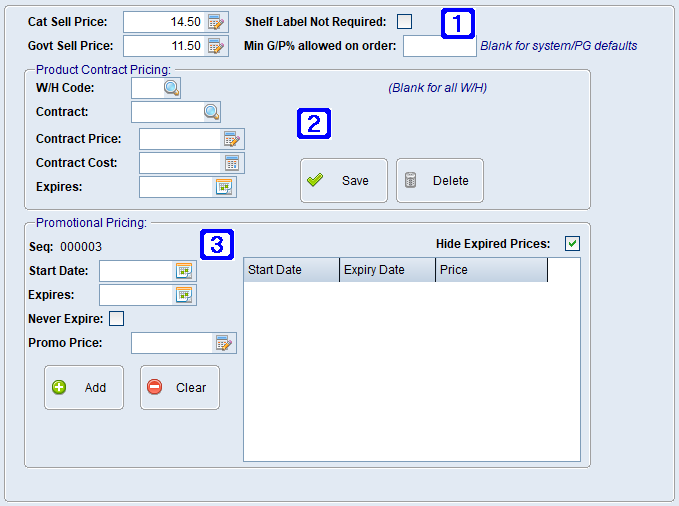The height and width of the screenshot is (506, 679).
Task: Delete the contract pricing entry
Action: [439, 181]
